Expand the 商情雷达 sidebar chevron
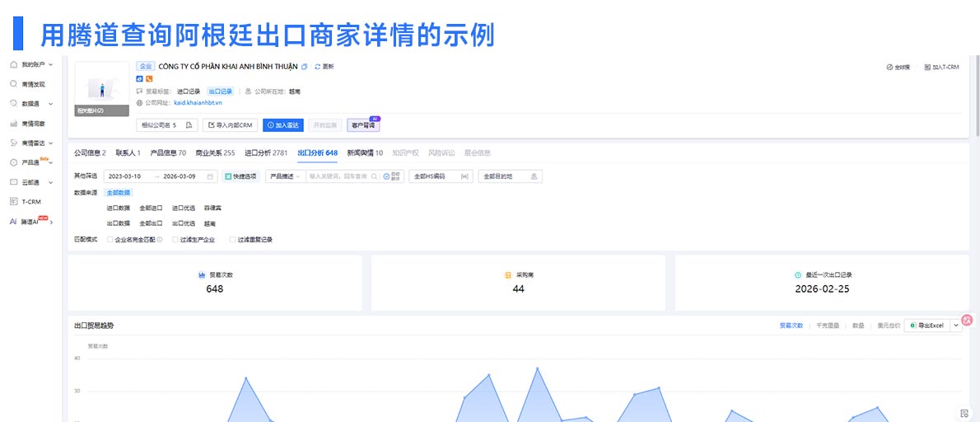Viewport: 980px width, 422px height. point(50,143)
